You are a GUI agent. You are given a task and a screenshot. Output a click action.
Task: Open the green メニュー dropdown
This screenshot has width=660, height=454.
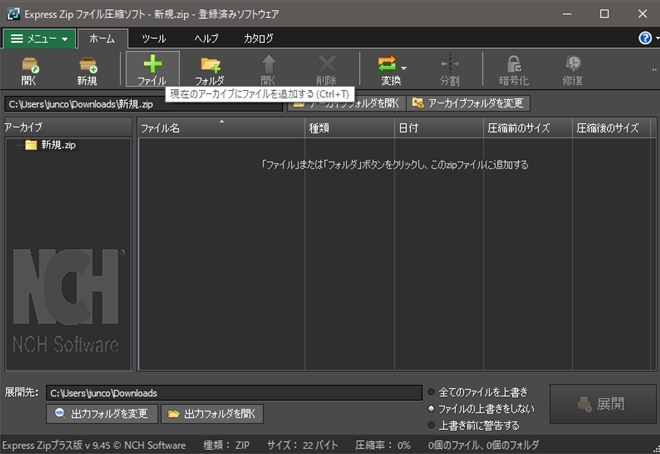(x=39, y=39)
